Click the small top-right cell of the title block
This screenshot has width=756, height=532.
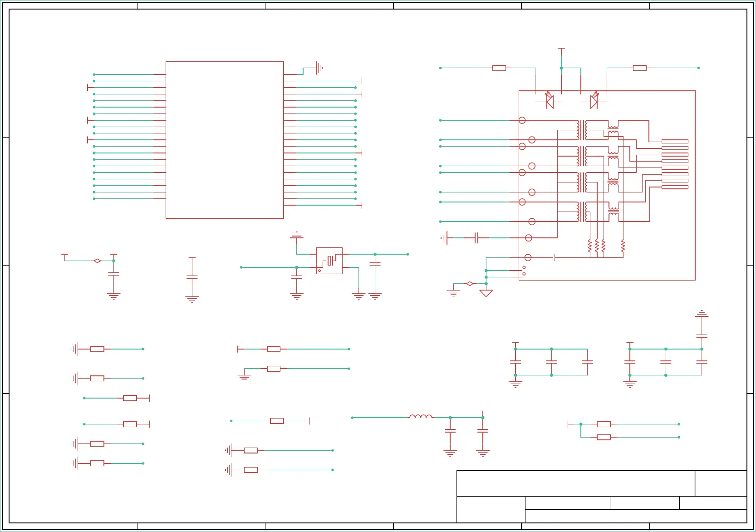tap(721, 483)
